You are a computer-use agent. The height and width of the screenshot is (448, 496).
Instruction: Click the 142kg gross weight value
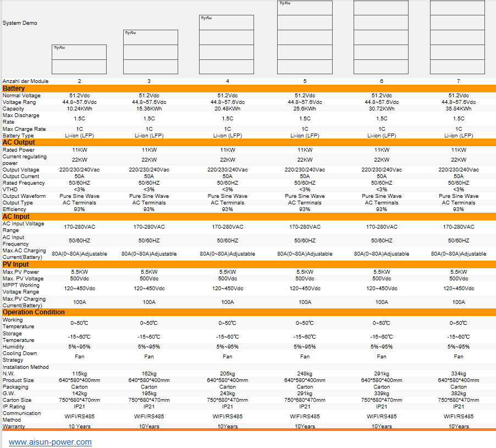[79, 394]
